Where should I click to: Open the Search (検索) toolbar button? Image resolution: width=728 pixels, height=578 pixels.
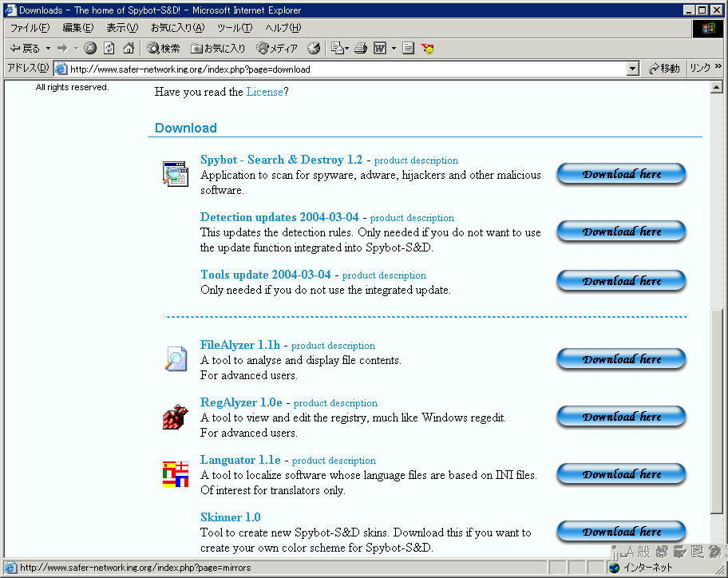point(164,48)
